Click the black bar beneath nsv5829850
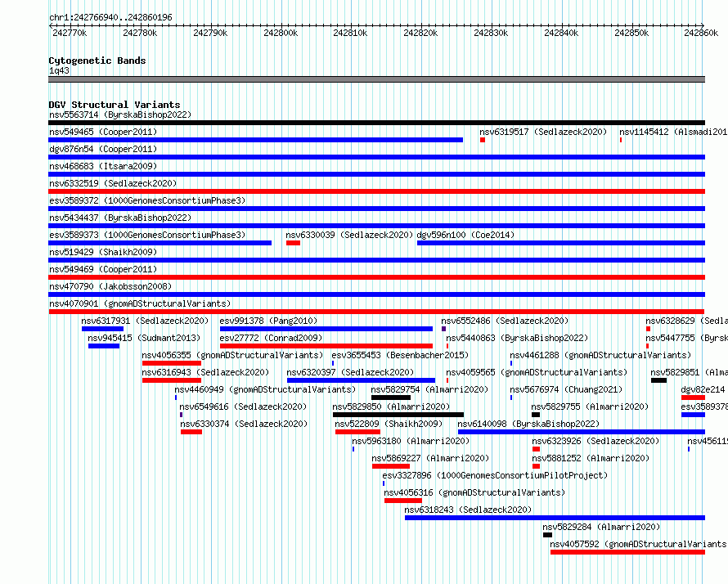Screen dimensions: 728x584 [398, 415]
